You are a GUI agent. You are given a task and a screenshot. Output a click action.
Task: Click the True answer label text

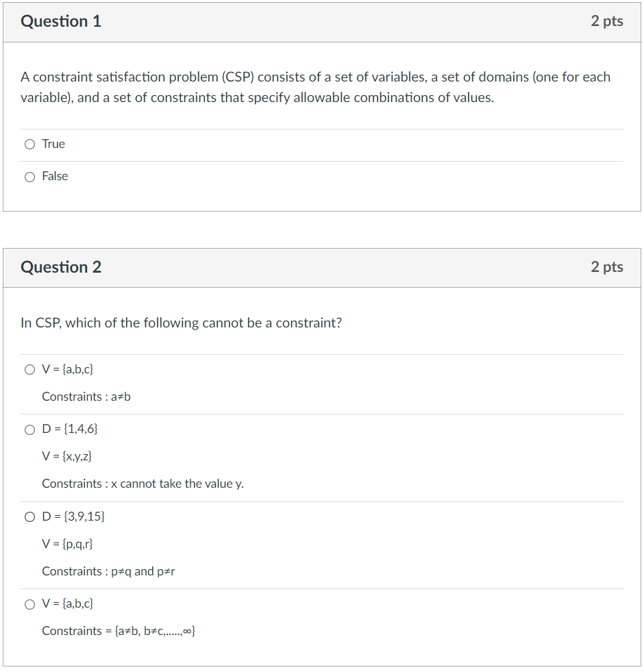(x=53, y=144)
